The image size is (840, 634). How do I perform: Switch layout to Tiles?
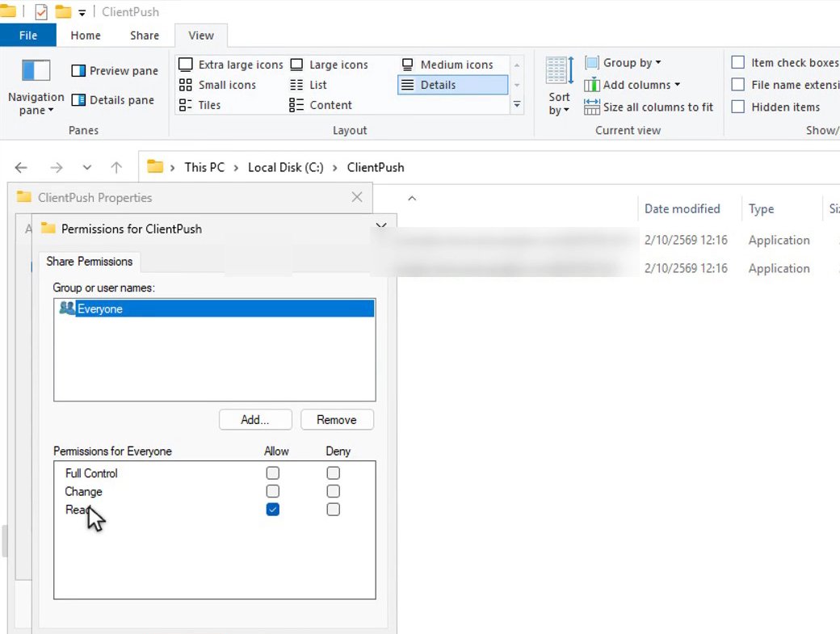point(199,106)
